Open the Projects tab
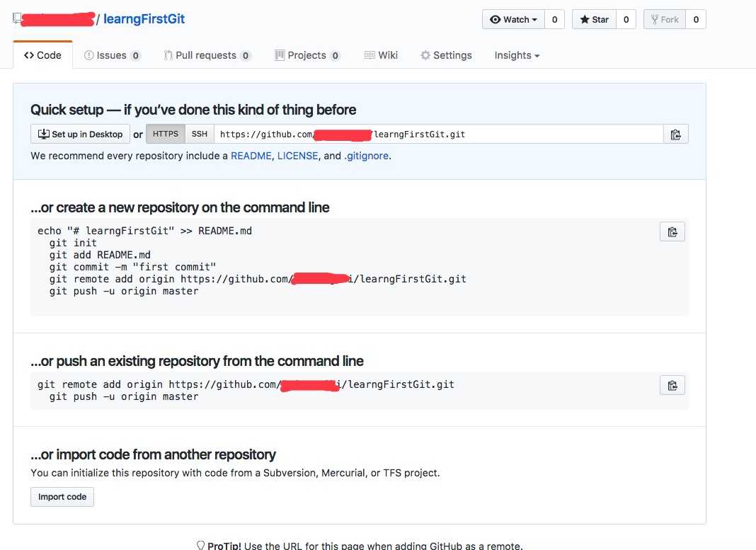 point(307,55)
